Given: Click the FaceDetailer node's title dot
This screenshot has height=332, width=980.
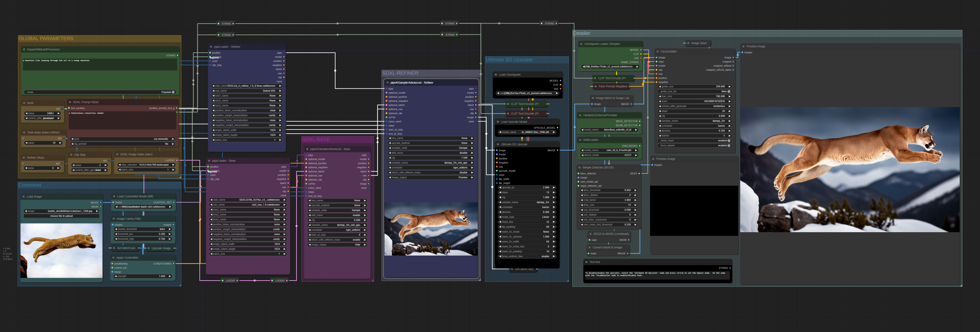Looking at the screenshot, I should 658,51.
